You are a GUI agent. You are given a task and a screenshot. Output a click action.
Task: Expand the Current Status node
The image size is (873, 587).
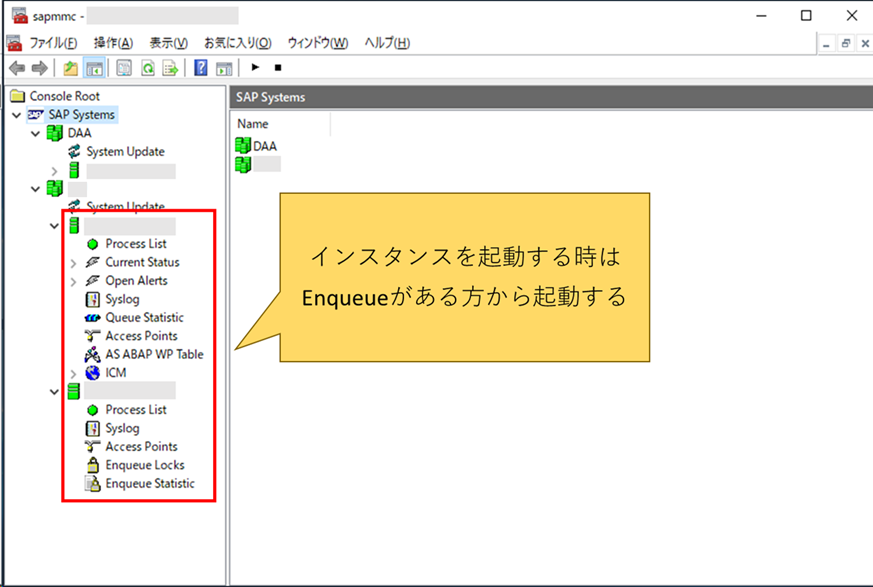[73, 263]
